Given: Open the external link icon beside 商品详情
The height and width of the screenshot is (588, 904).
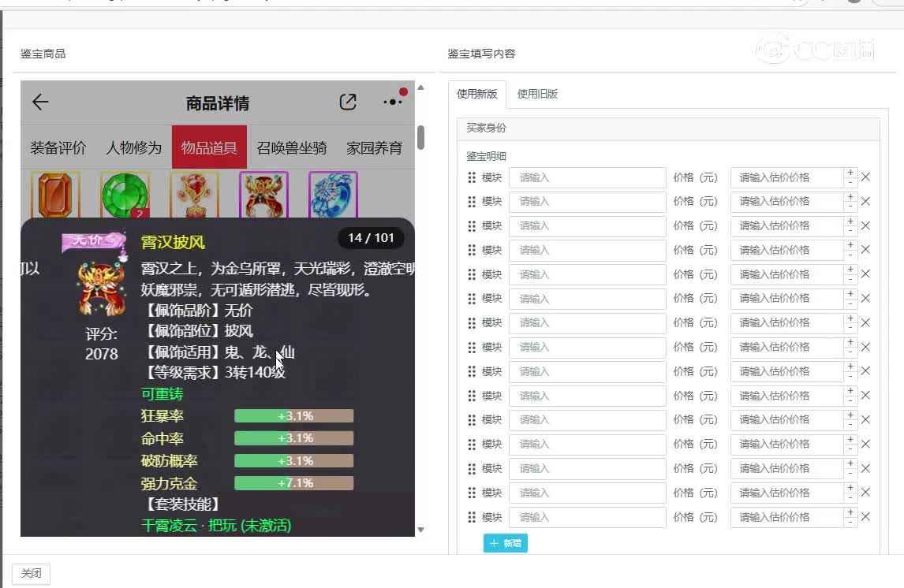Looking at the screenshot, I should click(x=348, y=102).
